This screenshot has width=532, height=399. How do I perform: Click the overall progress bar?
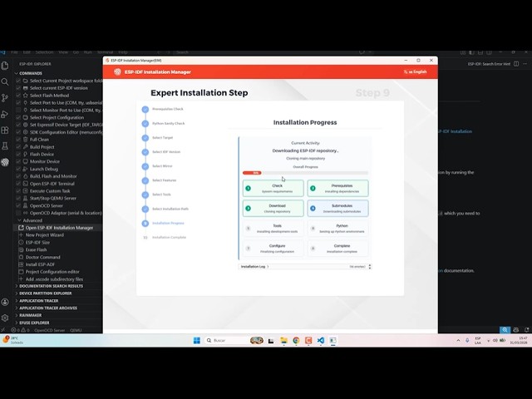click(x=305, y=173)
